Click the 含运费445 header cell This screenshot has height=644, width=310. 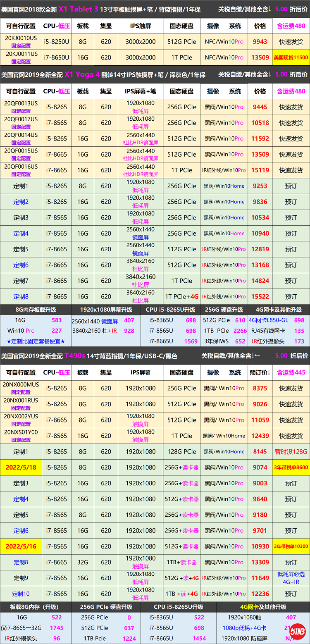[291, 372]
